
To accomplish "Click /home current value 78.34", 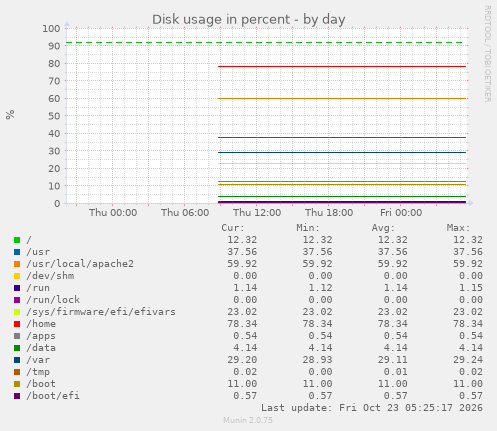I will pos(242,324).
